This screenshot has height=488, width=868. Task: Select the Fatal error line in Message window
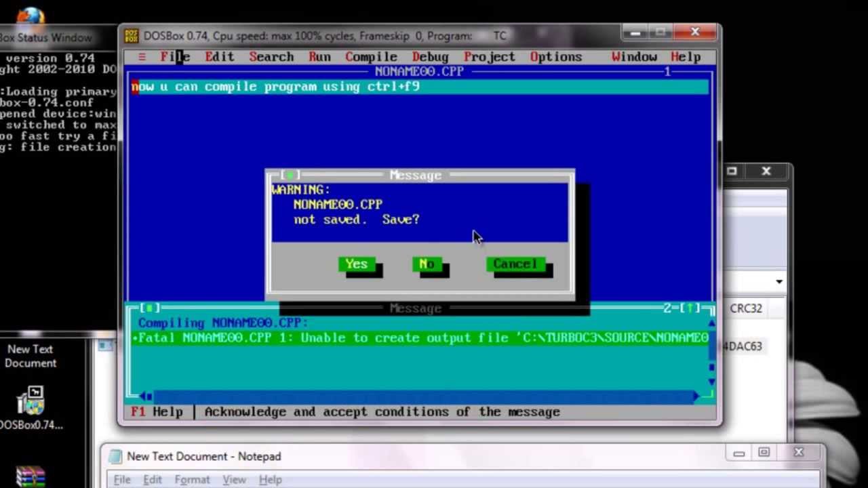(x=420, y=338)
